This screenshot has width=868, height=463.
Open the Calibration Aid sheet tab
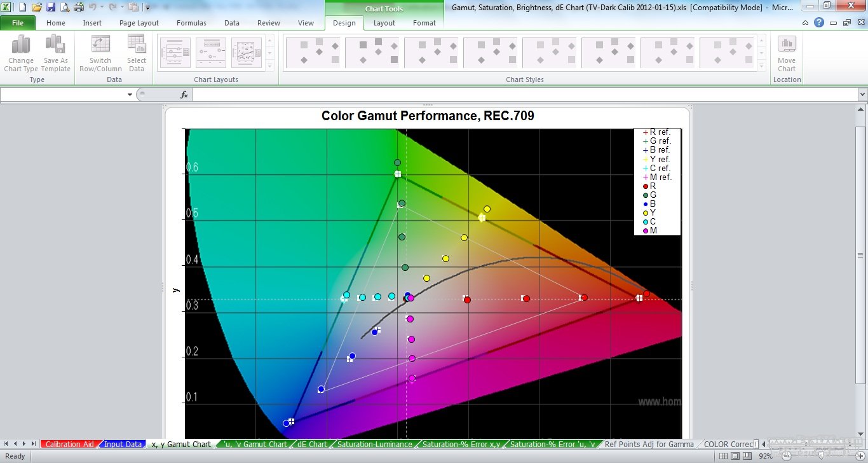pos(70,444)
